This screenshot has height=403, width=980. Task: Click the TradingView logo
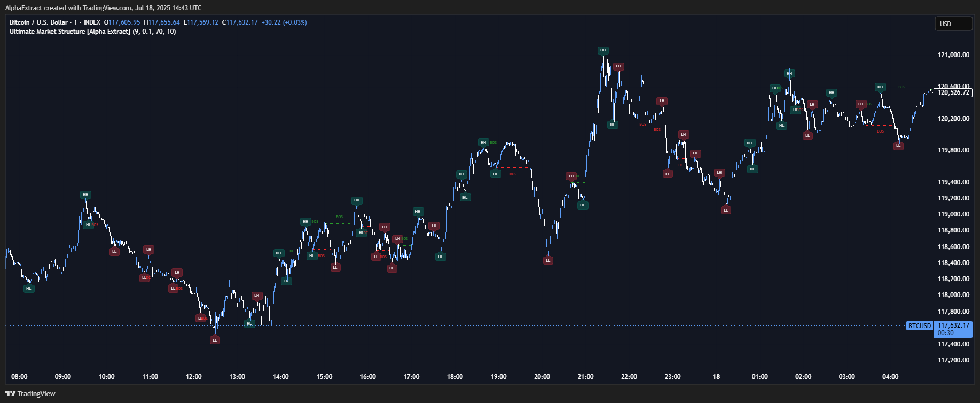tap(30, 393)
